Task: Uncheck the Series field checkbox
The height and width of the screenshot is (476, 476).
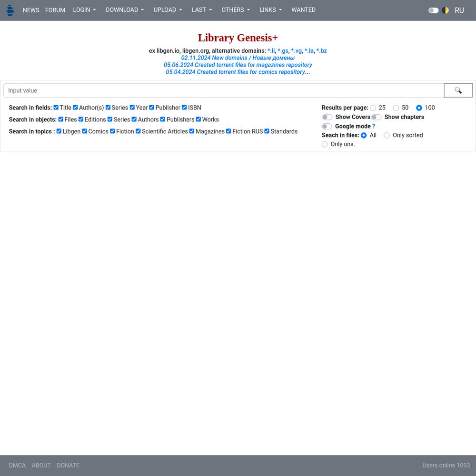Action: pos(108,108)
